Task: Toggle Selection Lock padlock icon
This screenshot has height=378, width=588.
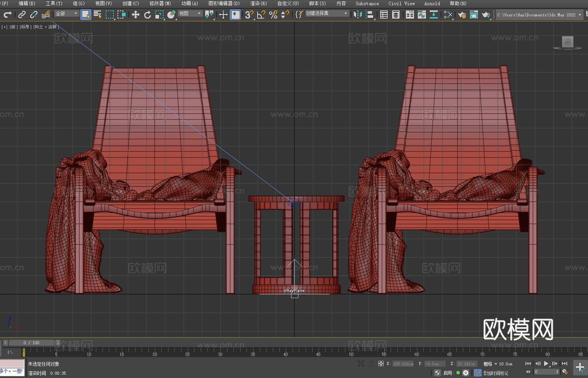Action: click(x=371, y=364)
